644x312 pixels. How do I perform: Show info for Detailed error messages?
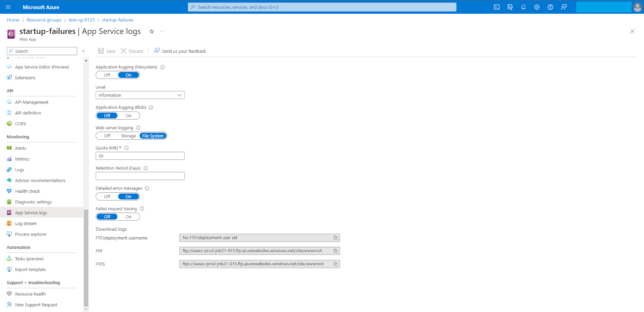coord(147,188)
